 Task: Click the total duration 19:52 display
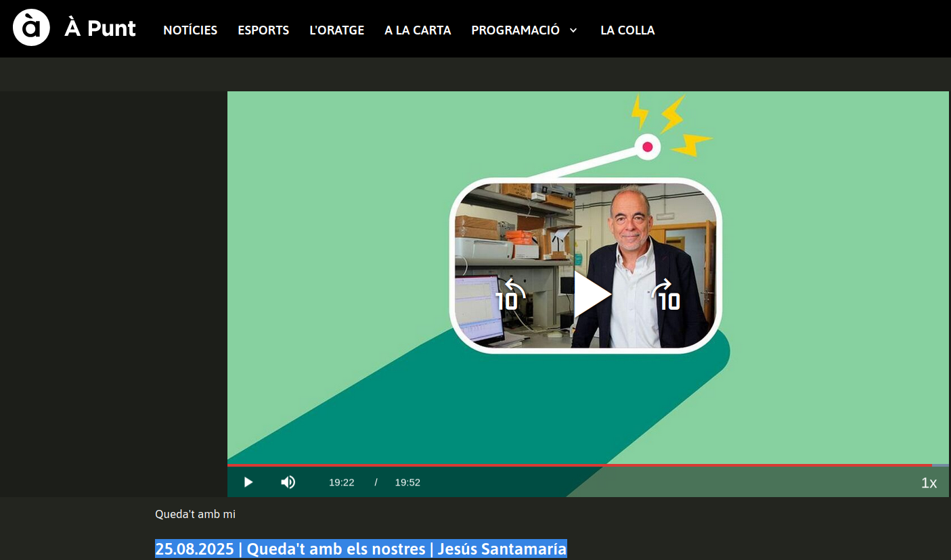(407, 482)
